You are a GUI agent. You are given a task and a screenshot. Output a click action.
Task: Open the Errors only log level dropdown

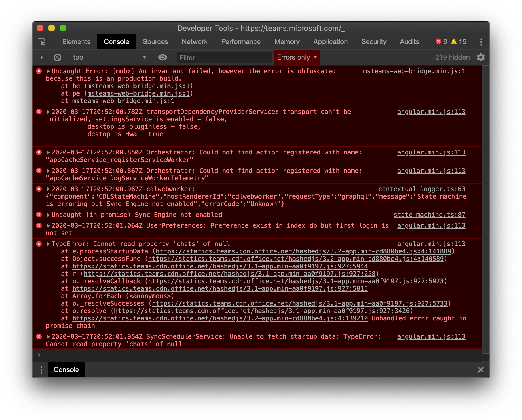(297, 58)
